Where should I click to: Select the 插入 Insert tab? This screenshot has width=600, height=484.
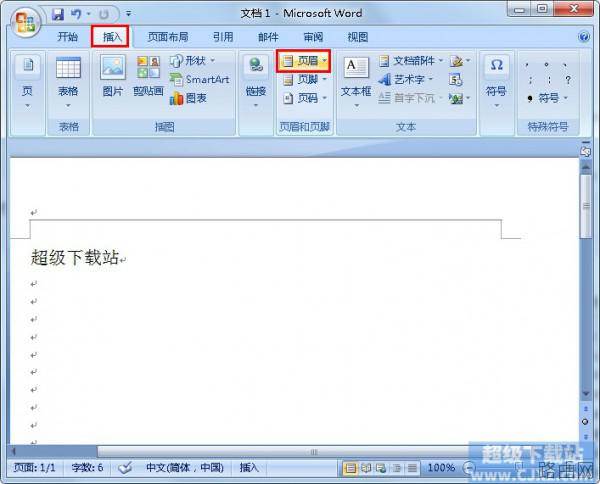112,37
